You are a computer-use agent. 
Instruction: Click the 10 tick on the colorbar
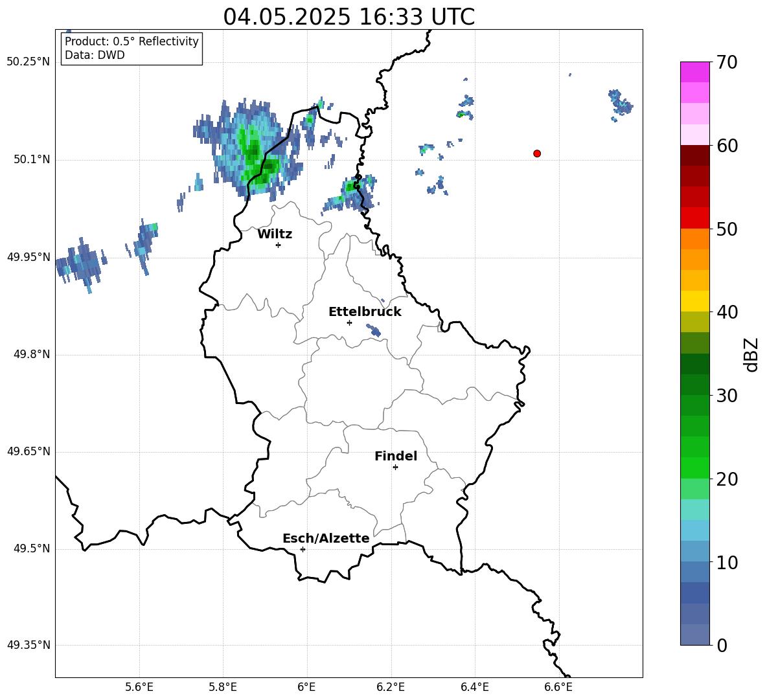[726, 563]
